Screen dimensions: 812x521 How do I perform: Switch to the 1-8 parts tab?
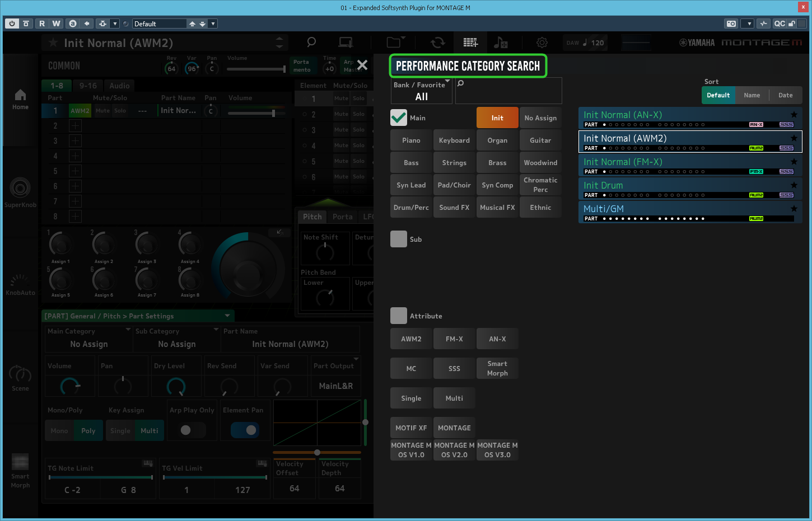click(x=57, y=86)
